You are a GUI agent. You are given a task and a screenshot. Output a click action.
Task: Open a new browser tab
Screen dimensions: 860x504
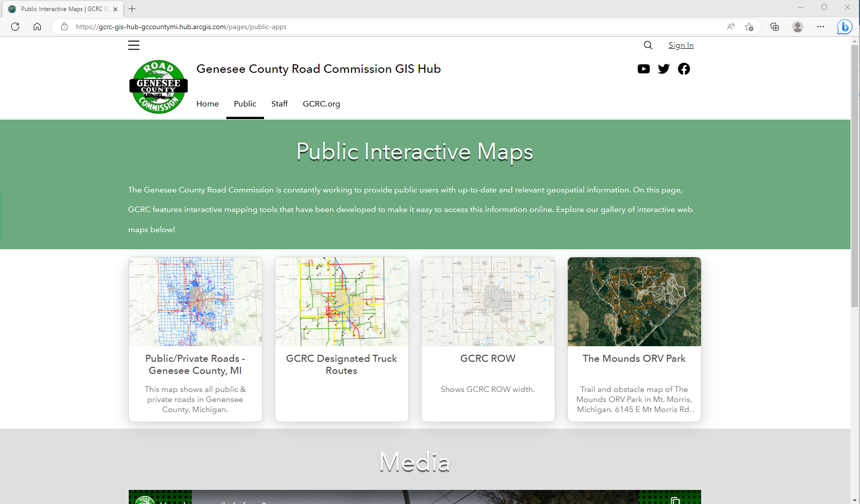132,9
